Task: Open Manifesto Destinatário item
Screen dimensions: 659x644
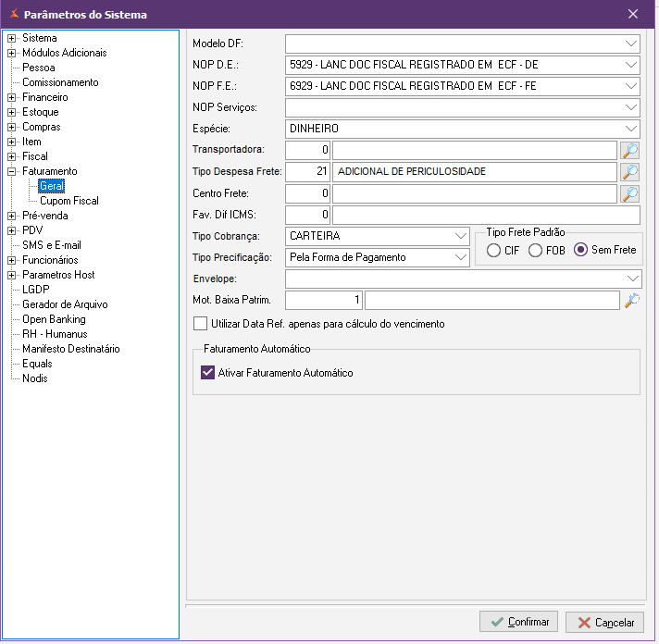Action: tap(70, 349)
